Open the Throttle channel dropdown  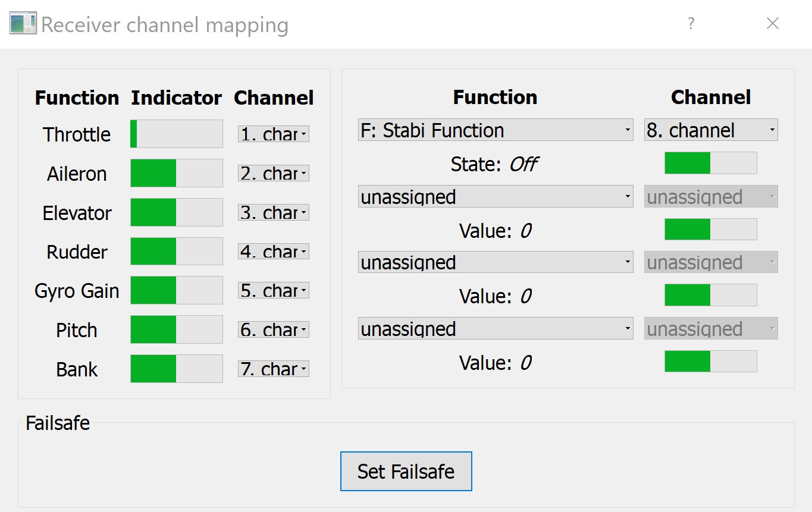click(274, 134)
